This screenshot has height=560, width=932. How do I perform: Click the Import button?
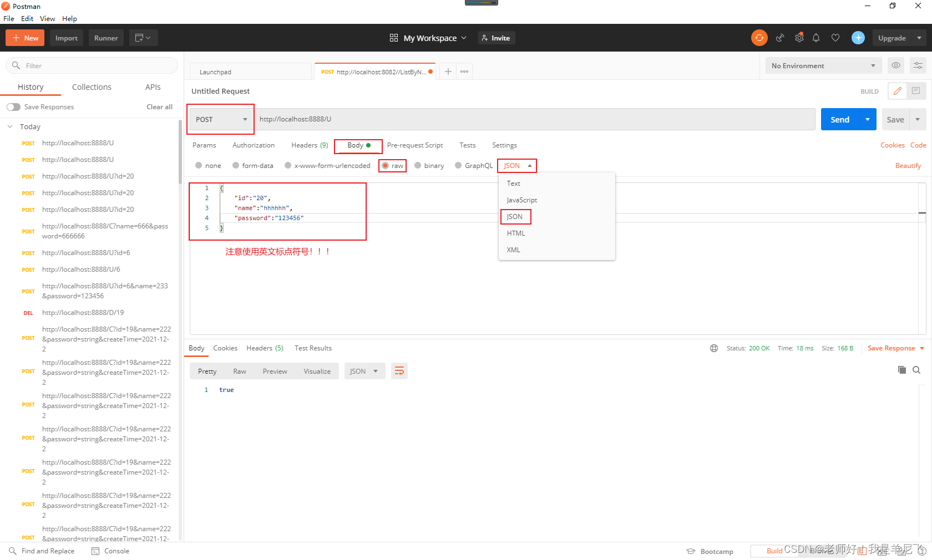click(67, 38)
